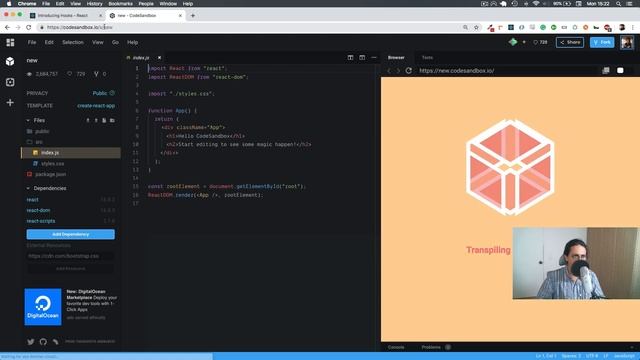Collapse the Dependencies section
This screenshot has height=360, width=640.
click(x=28, y=188)
